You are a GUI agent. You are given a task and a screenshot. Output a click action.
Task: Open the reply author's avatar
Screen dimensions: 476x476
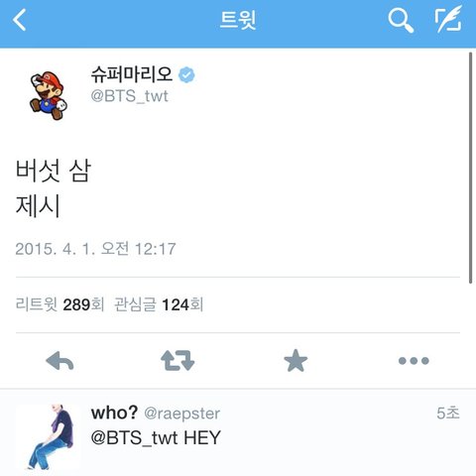click(x=48, y=436)
